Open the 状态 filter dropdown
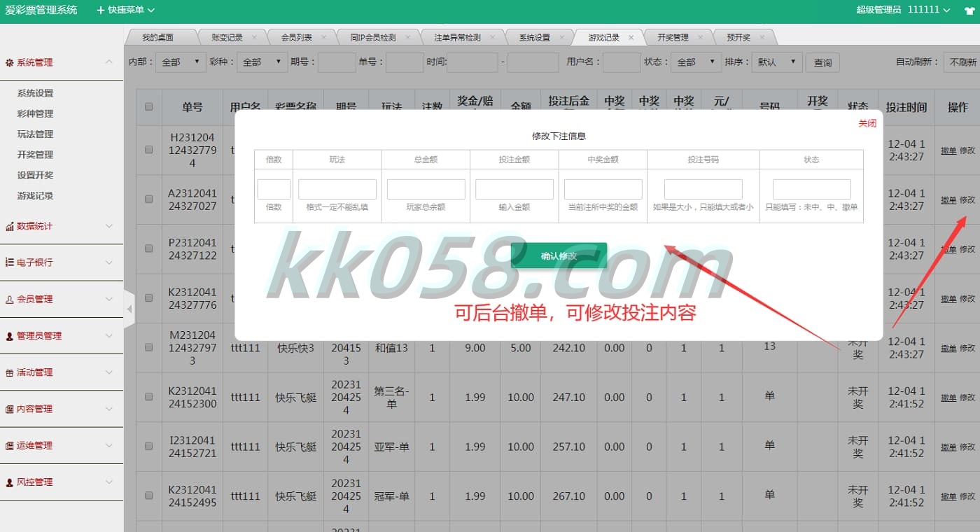Viewport: 980px width, 532px height. coord(696,62)
